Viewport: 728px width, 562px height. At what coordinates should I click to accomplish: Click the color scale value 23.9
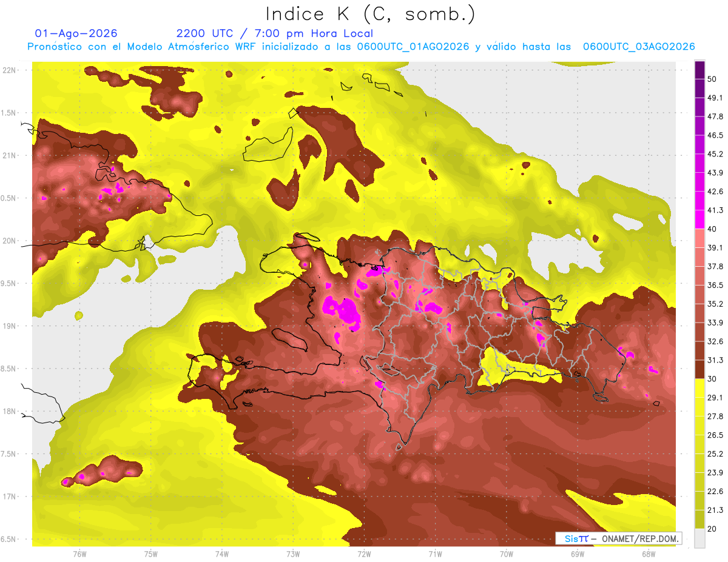pos(716,473)
